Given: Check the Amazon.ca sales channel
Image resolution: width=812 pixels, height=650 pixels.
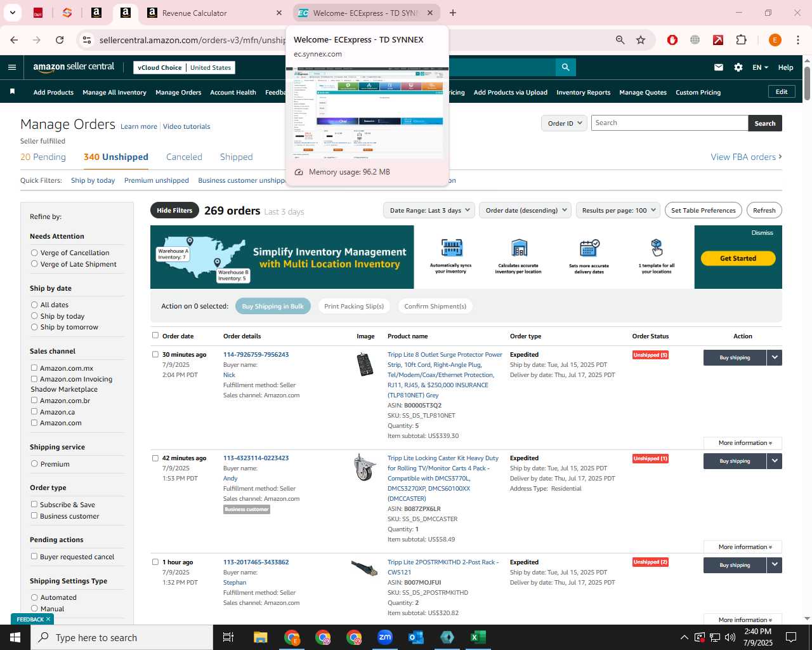Looking at the screenshot, I should coord(34,411).
